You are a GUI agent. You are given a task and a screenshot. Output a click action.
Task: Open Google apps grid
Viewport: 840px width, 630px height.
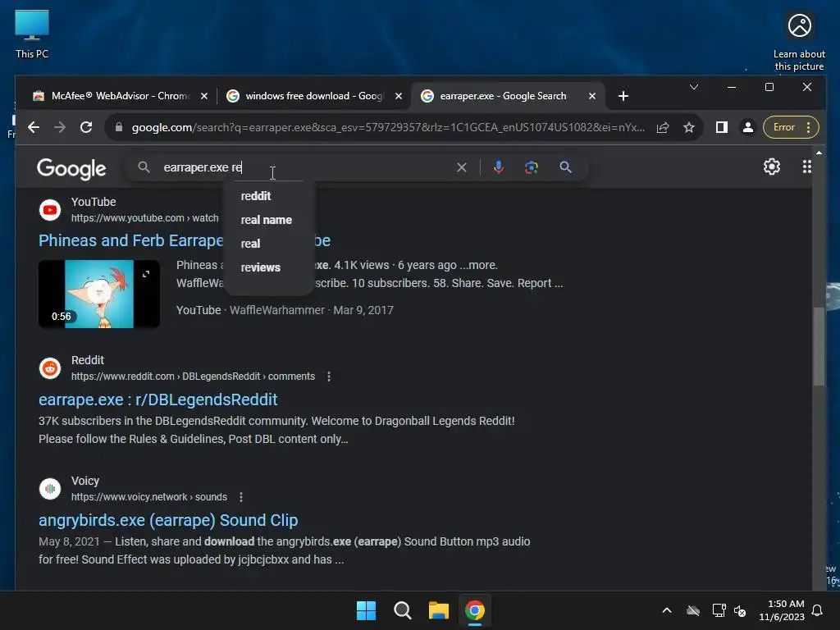(x=806, y=167)
